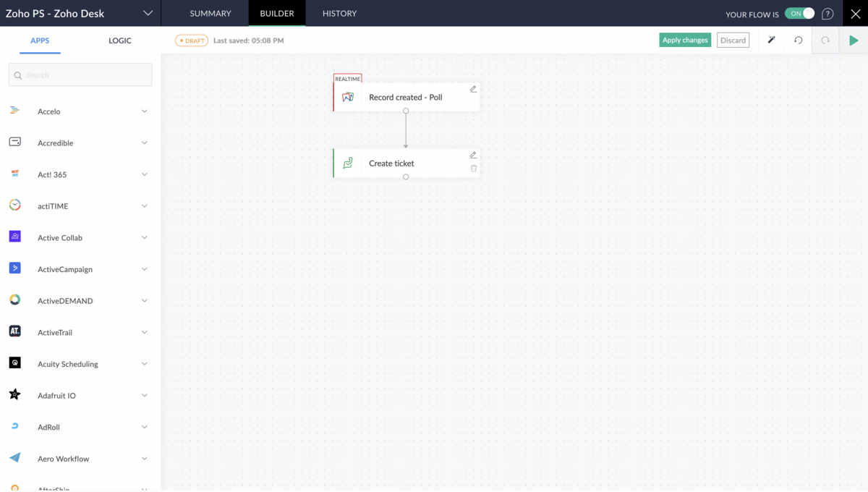Open help with the question mark icon
The width and height of the screenshot is (868, 492).
(827, 14)
